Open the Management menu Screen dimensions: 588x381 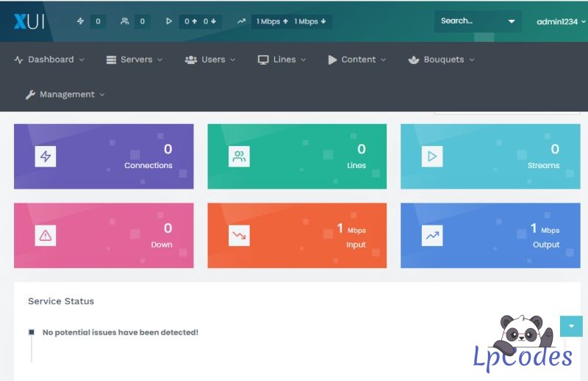click(65, 94)
